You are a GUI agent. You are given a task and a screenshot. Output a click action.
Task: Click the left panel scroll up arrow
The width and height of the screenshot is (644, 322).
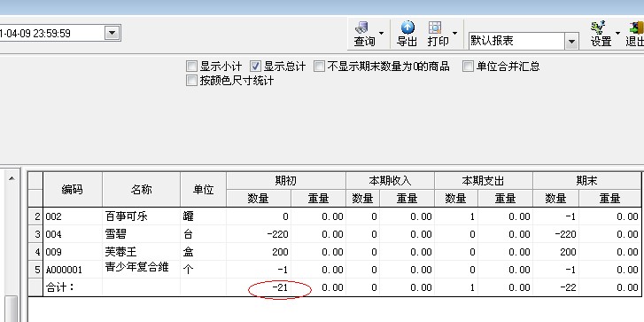click(x=12, y=178)
